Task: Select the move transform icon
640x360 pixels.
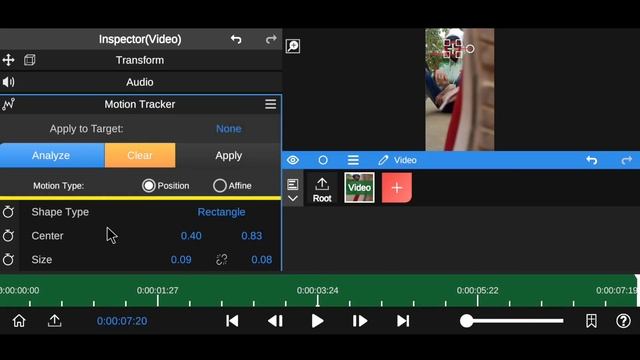Action: 8,60
